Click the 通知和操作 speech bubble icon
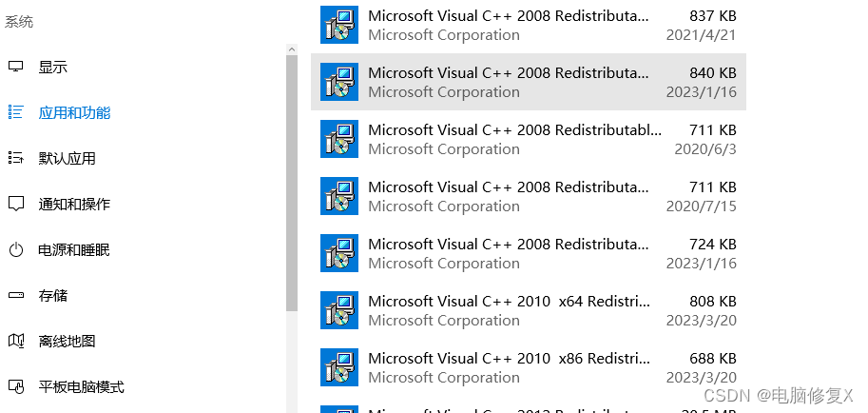This screenshot has width=868, height=413. [16, 204]
